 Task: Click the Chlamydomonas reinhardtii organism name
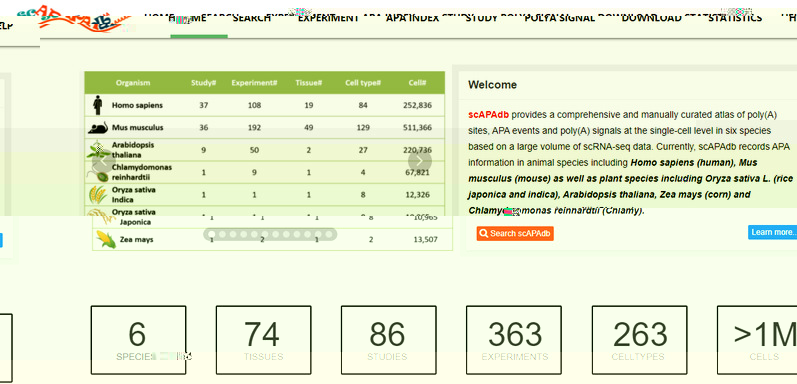pos(142,172)
